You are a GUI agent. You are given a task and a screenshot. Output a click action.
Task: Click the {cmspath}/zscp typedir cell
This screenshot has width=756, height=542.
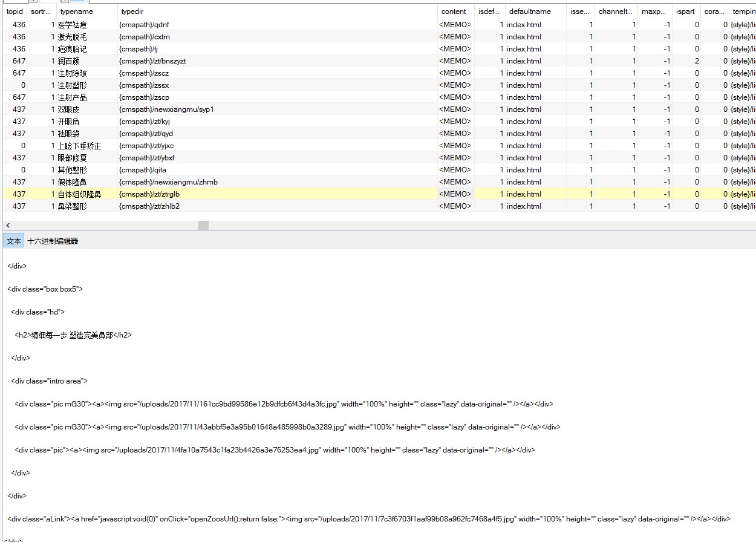click(x=277, y=97)
